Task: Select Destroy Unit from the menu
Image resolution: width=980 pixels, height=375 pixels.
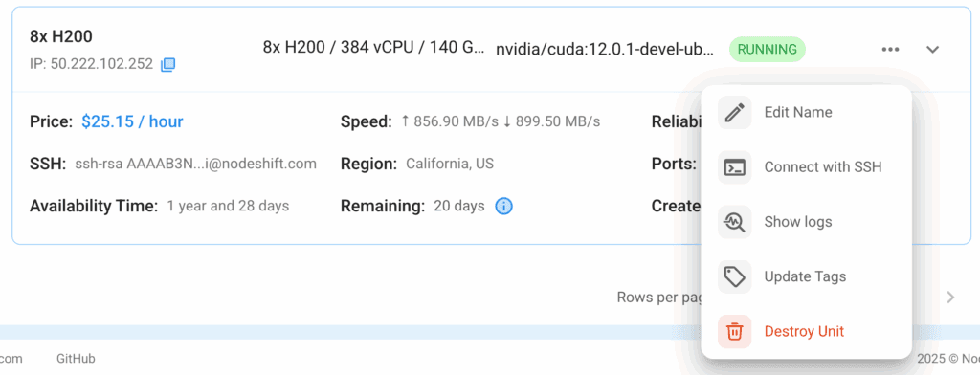Action: (806, 331)
